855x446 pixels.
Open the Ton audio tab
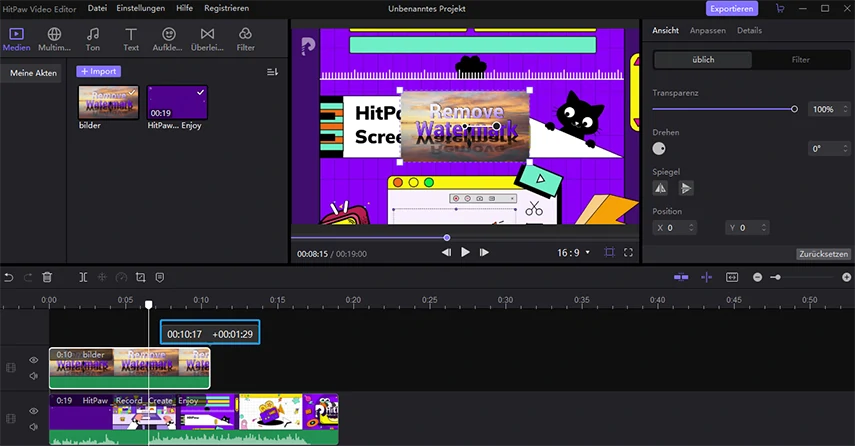93,40
